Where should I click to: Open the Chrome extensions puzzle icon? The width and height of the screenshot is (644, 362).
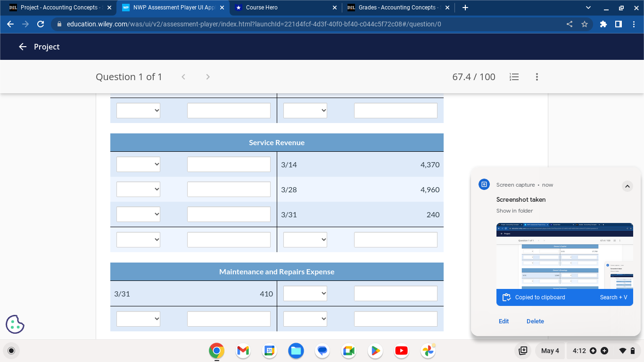pos(603,24)
